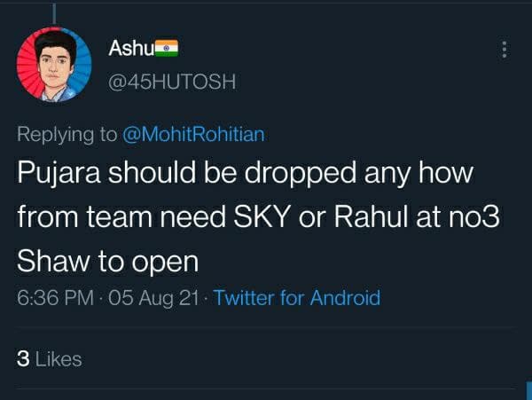Click the "Shaw to open" line
532x400 pixels.
point(106,264)
